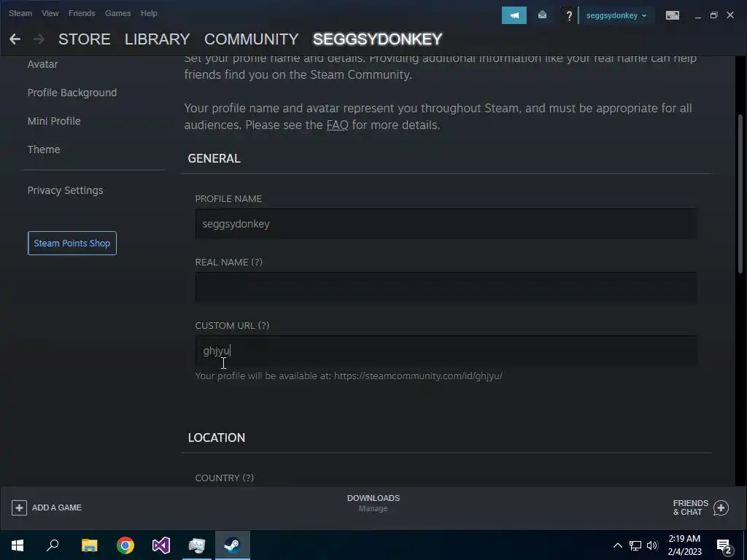
Task: Click the help question mark icon
Action: pos(569,16)
